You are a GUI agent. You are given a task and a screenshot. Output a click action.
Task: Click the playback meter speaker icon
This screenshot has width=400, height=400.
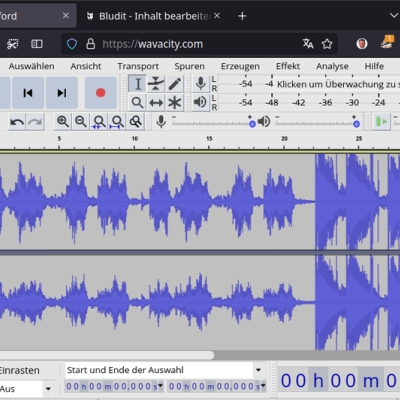click(201, 102)
